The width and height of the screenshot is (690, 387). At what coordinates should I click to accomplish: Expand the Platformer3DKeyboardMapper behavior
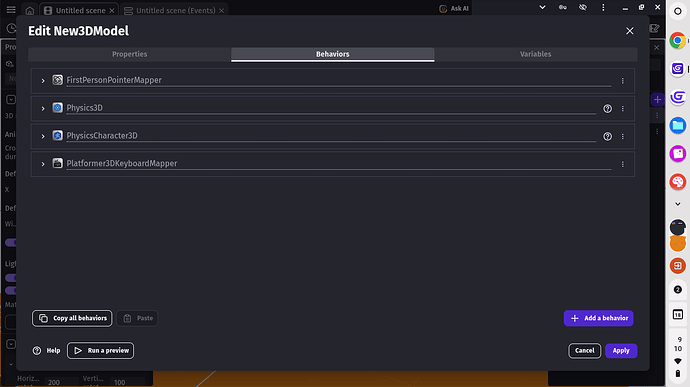pyautogui.click(x=43, y=164)
